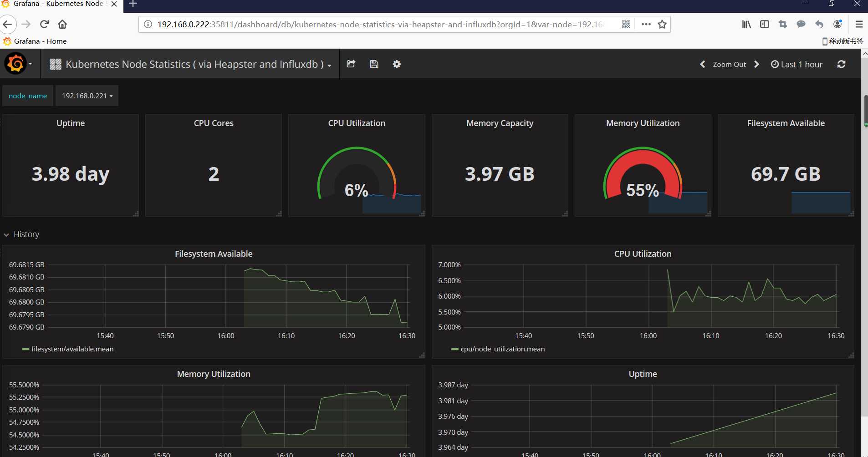Image resolution: width=868 pixels, height=457 pixels.
Task: Click the 69.7 GB filesystem value
Action: pyautogui.click(x=786, y=174)
